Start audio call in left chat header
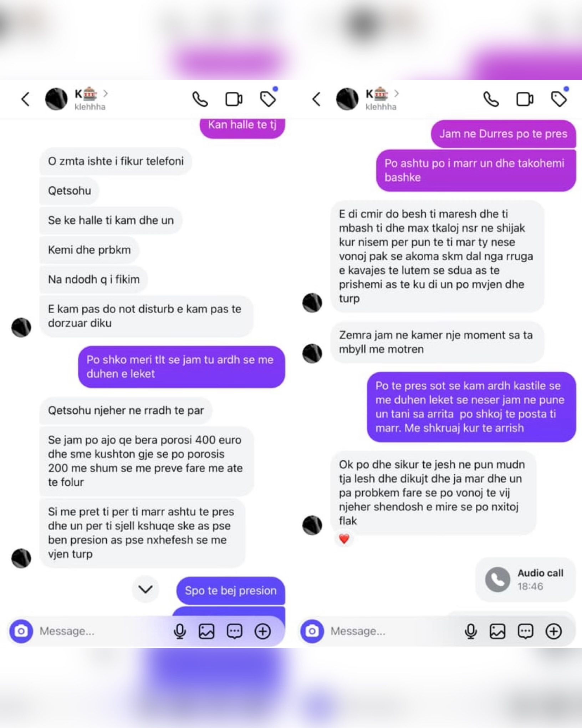 (x=200, y=99)
